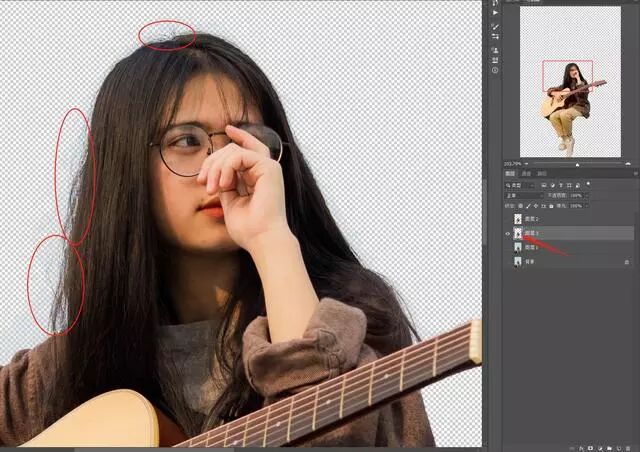Filter layers by type layers icon
Image resolution: width=640 pixels, height=452 pixels.
pos(561,185)
